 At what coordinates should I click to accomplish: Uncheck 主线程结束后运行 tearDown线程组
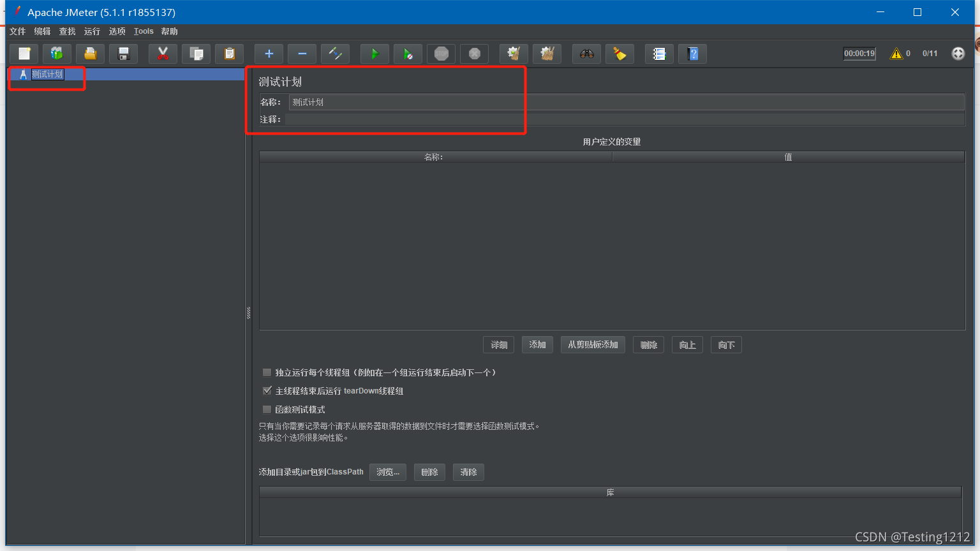click(267, 391)
